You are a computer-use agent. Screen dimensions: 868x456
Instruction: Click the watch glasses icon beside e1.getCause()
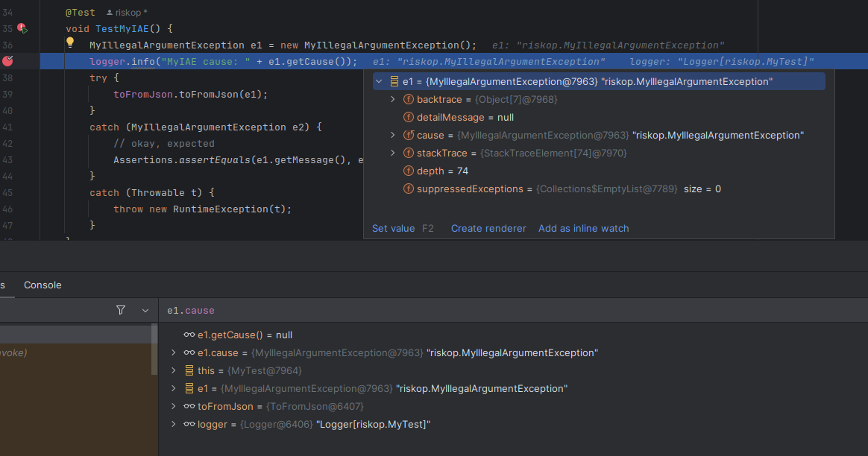(189, 335)
